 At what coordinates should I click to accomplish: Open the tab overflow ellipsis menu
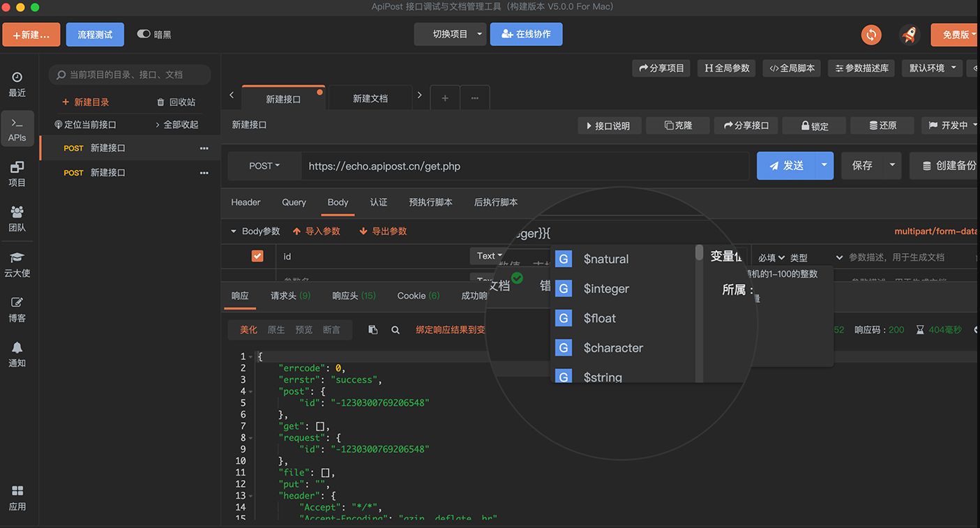coord(475,98)
